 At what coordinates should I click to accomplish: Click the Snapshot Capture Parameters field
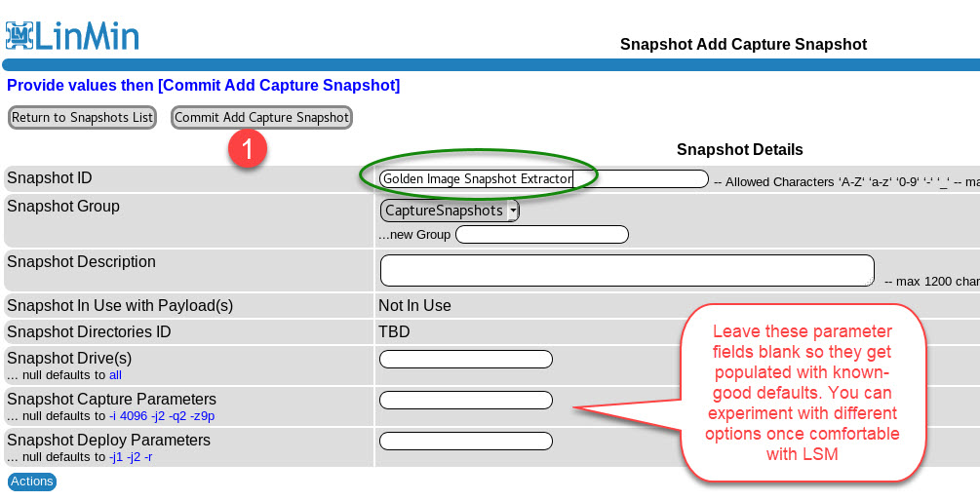pyautogui.click(x=465, y=401)
